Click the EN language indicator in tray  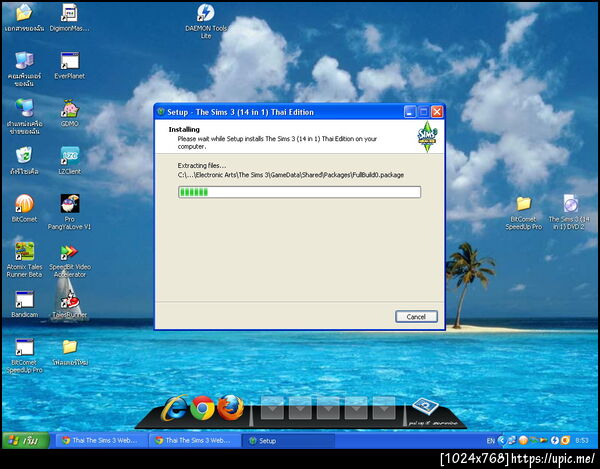coord(491,441)
